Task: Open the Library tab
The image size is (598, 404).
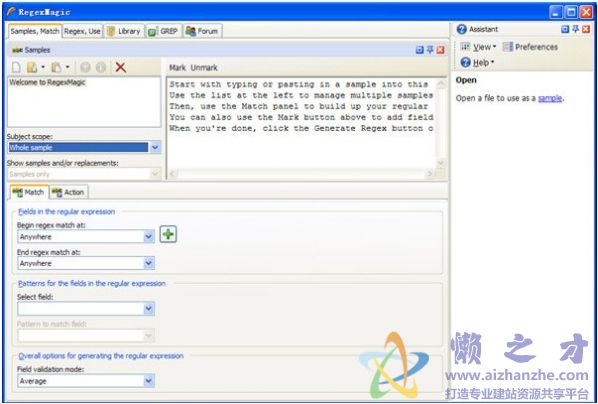Action: pyautogui.click(x=124, y=31)
